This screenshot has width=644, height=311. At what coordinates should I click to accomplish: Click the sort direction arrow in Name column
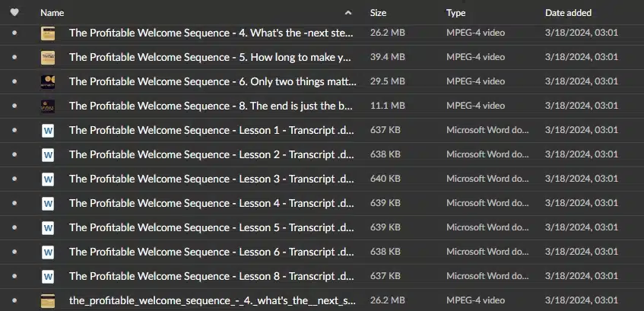pyautogui.click(x=348, y=13)
